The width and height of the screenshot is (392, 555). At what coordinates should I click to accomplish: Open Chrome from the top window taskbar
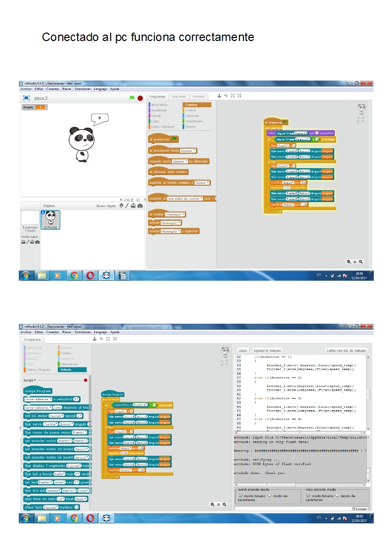click(x=74, y=275)
